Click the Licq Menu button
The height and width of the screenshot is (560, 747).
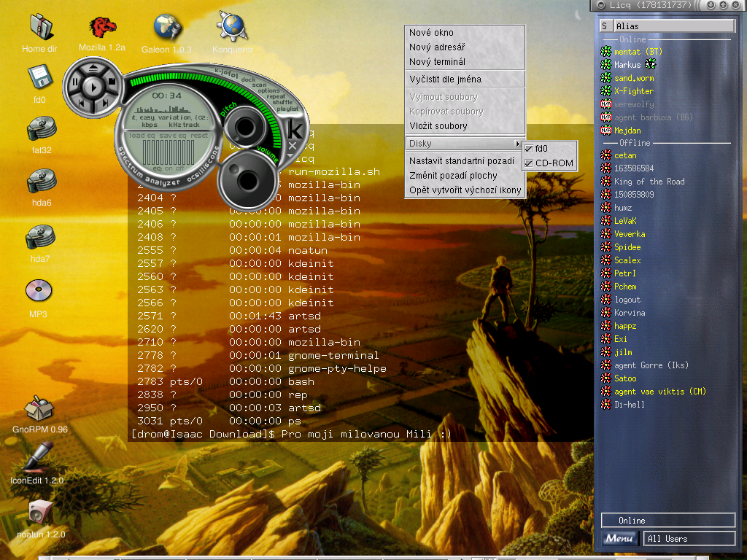[x=620, y=539]
